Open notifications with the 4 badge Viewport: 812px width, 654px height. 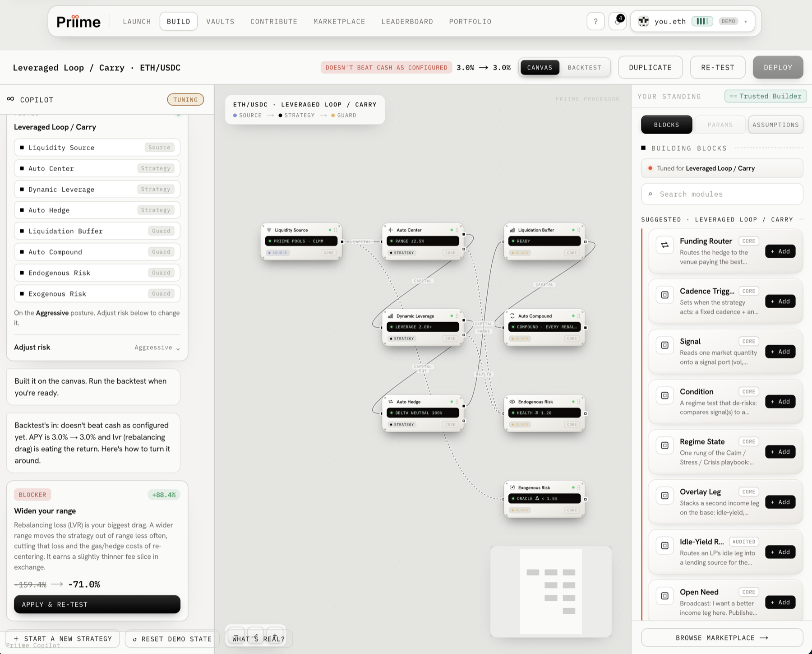click(x=617, y=21)
